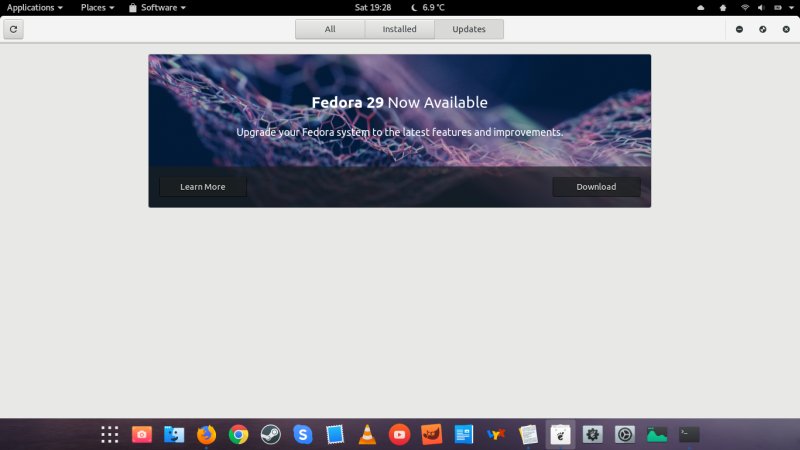Open the text notes app in dock
Viewport: 800px width, 450px height.
528,435
